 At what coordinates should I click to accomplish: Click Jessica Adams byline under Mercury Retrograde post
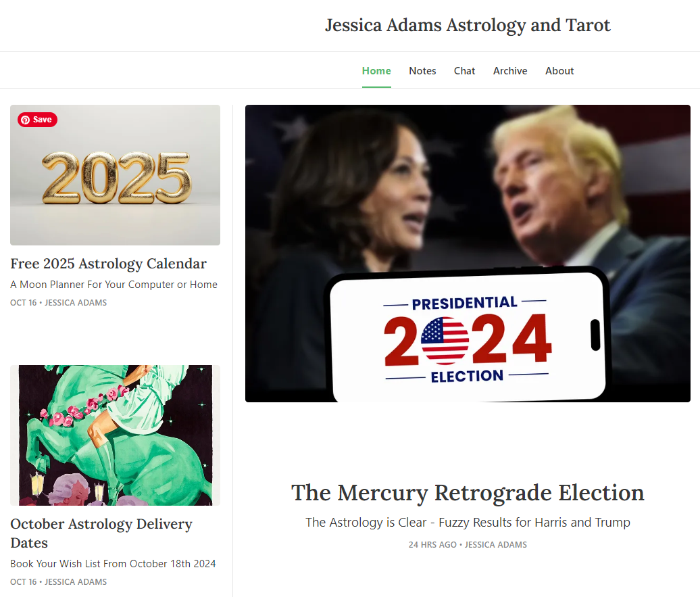click(x=495, y=545)
